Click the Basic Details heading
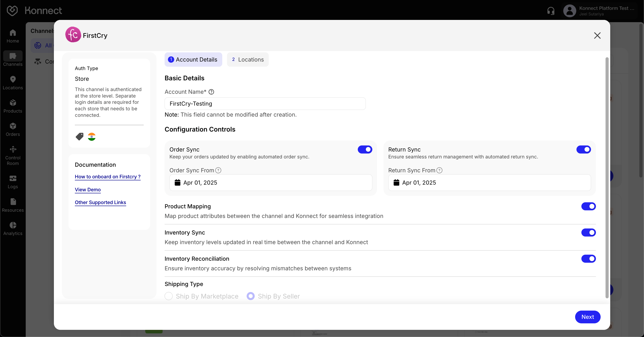The height and width of the screenshot is (337, 644). tap(184, 78)
